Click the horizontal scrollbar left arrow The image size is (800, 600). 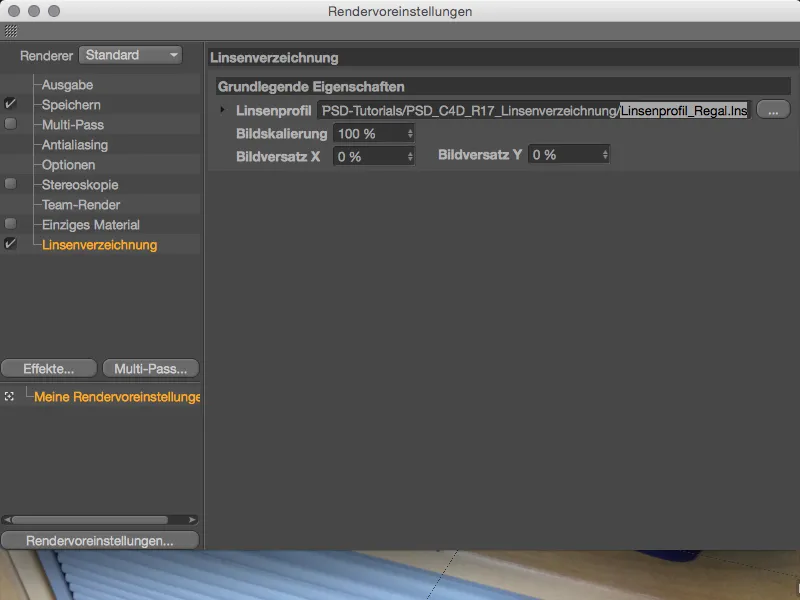point(7,520)
